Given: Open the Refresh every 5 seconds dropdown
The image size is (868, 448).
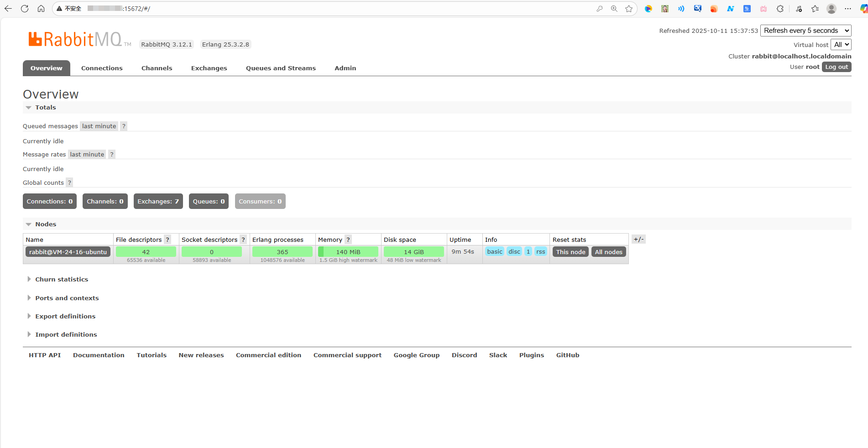Looking at the screenshot, I should point(805,31).
